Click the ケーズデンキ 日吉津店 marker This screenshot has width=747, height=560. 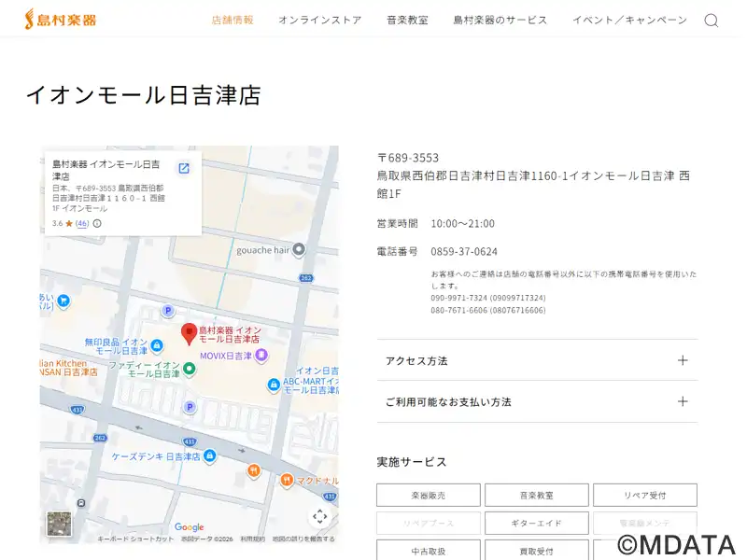210,456
